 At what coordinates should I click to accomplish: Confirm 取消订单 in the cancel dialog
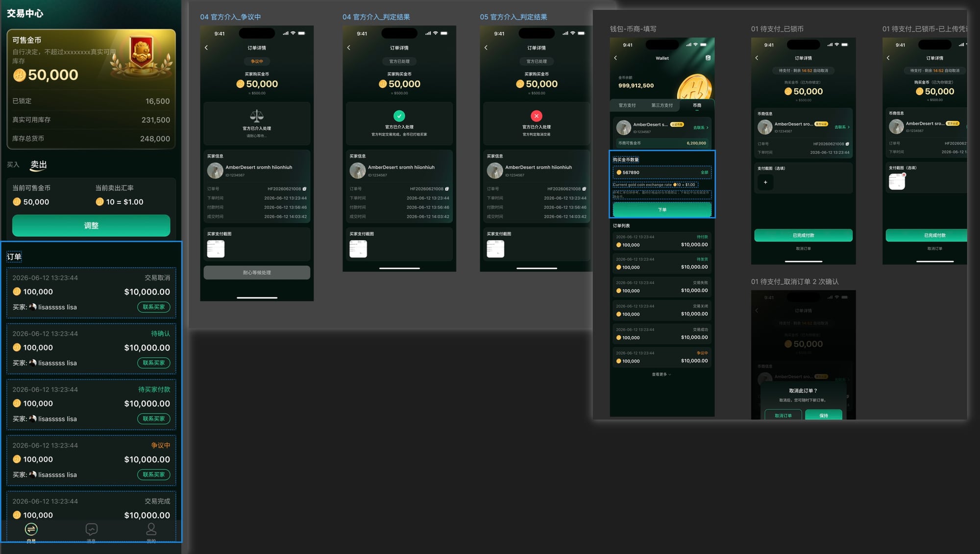click(x=783, y=415)
